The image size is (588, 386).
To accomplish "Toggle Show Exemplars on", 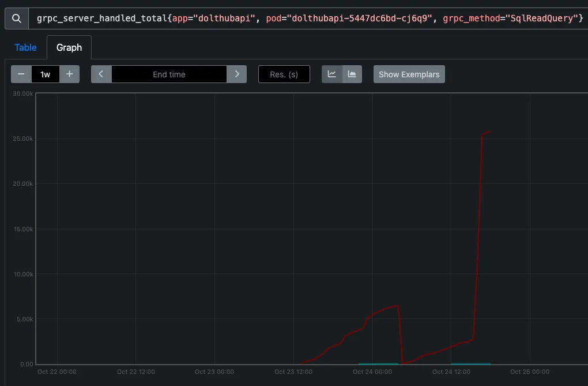I will [x=409, y=74].
